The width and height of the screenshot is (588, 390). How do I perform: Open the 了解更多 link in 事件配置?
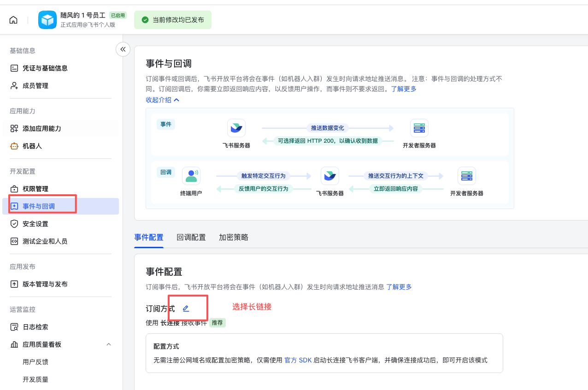[399, 286]
